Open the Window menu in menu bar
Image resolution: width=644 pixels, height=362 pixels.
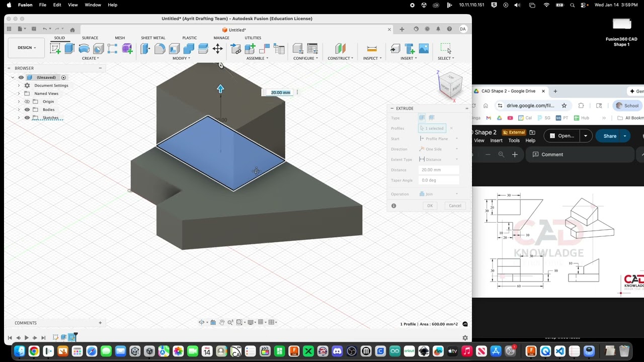(x=93, y=5)
